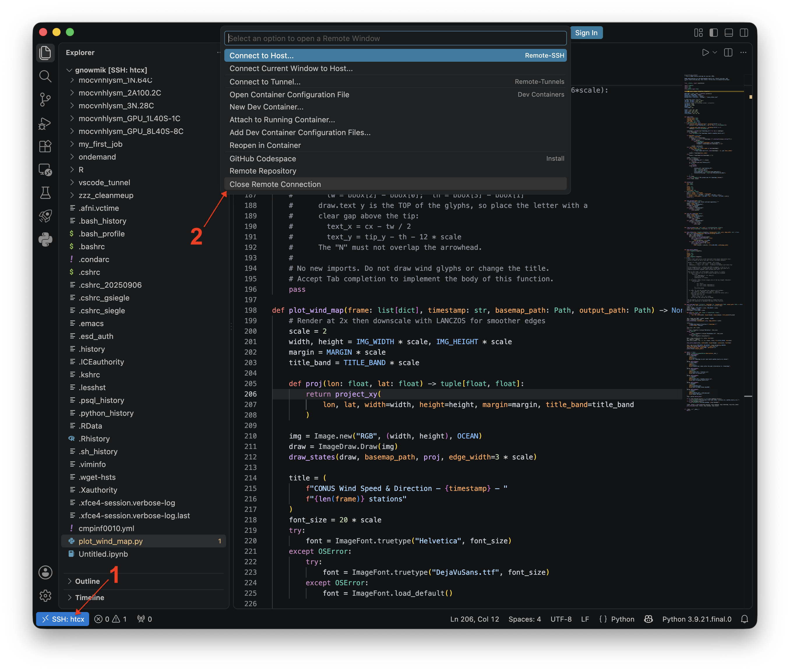Open the .bashrc file
Image resolution: width=790 pixels, height=672 pixels.
tap(144, 247)
